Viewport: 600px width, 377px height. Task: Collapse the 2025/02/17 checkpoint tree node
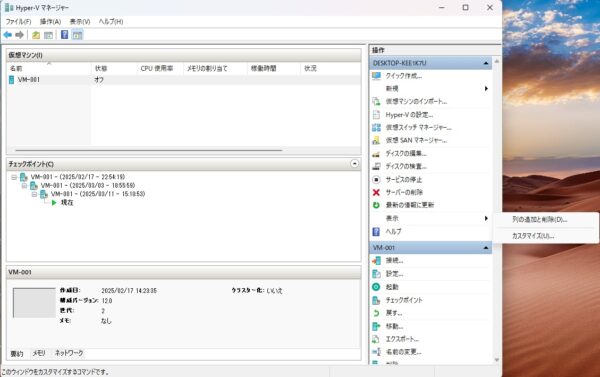coord(14,177)
